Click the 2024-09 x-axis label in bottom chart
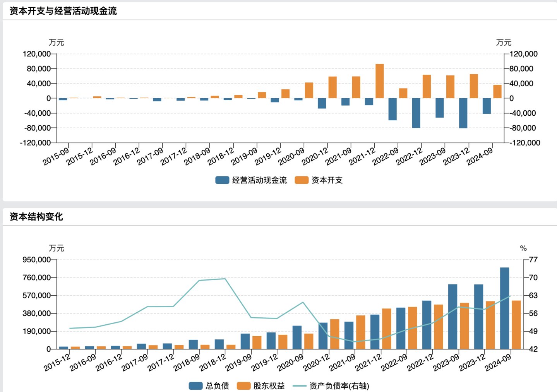This screenshot has width=557, height=392. click(x=499, y=363)
